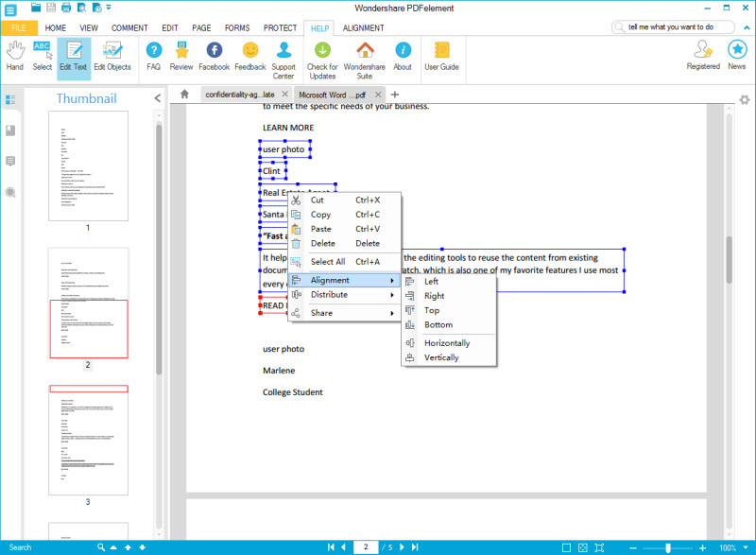
Task: Open the comments panel in sidebar
Action: pos(10,161)
